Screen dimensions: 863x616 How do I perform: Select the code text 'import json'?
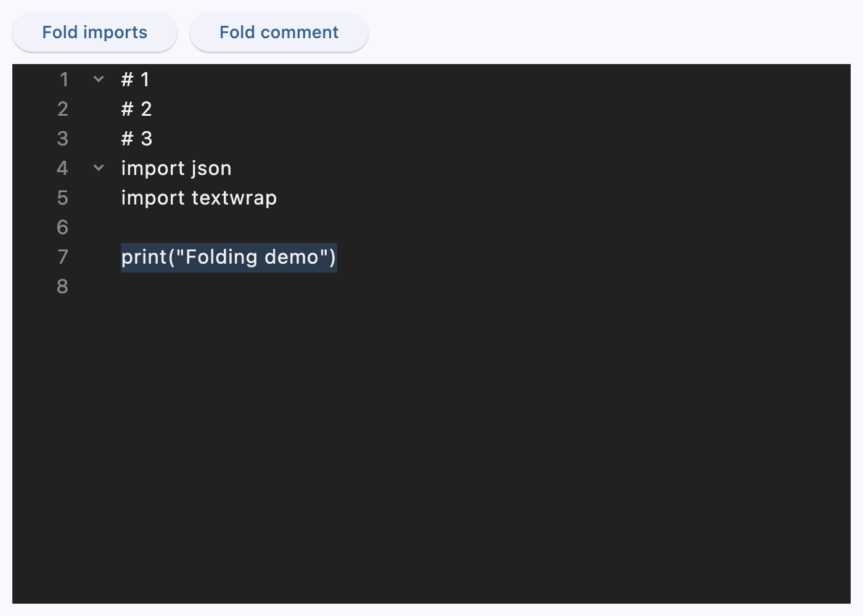click(x=176, y=168)
